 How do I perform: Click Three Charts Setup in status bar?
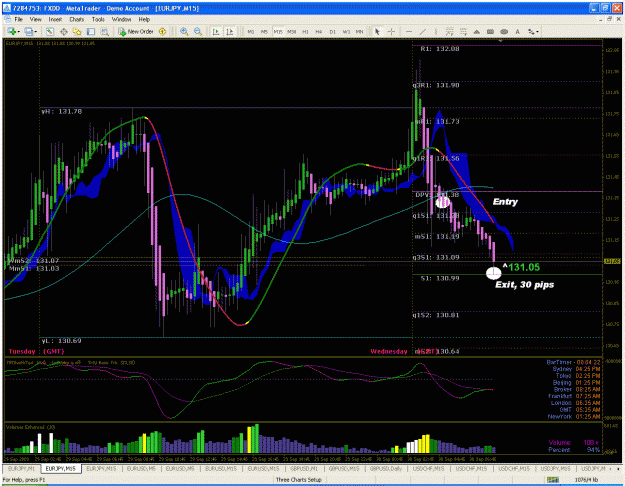click(299, 480)
